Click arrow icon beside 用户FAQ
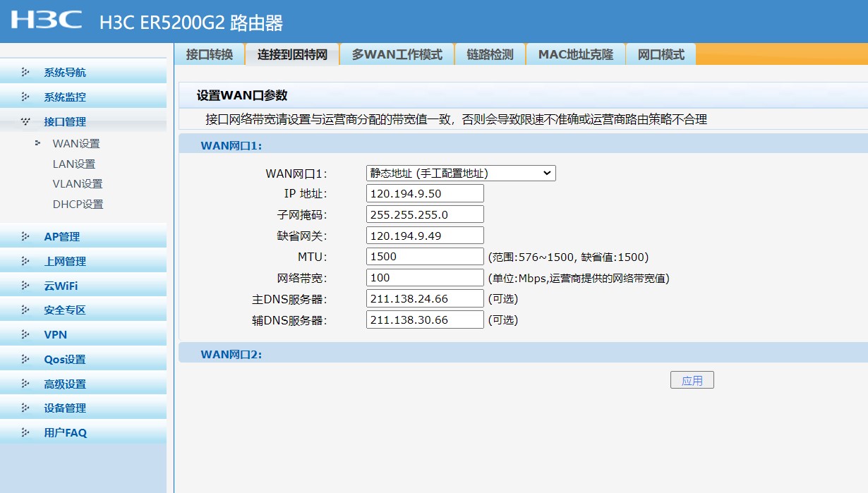 25,432
